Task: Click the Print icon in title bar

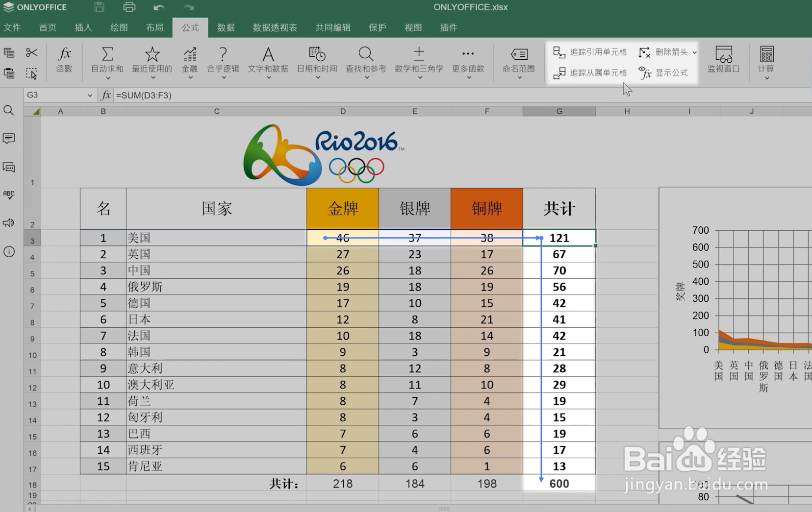Action: [x=129, y=7]
